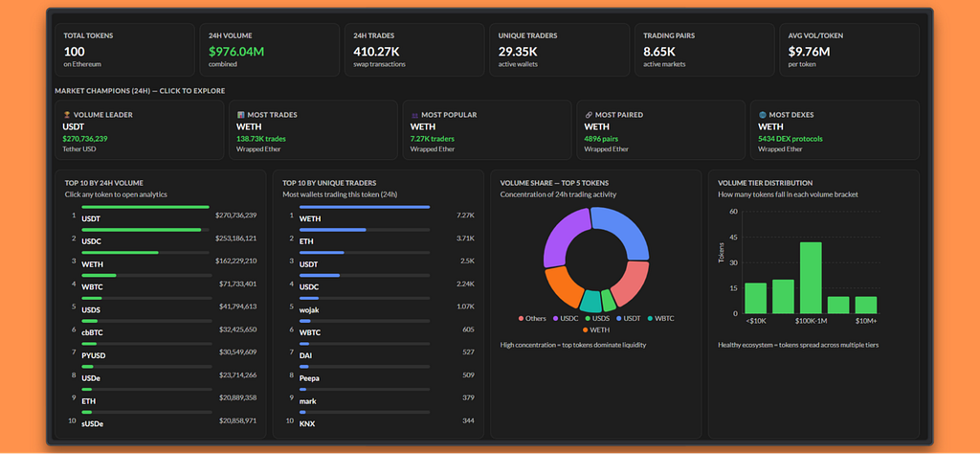The width and height of the screenshot is (980, 454).
Task: Open KNX token from traders list
Action: 381,418
